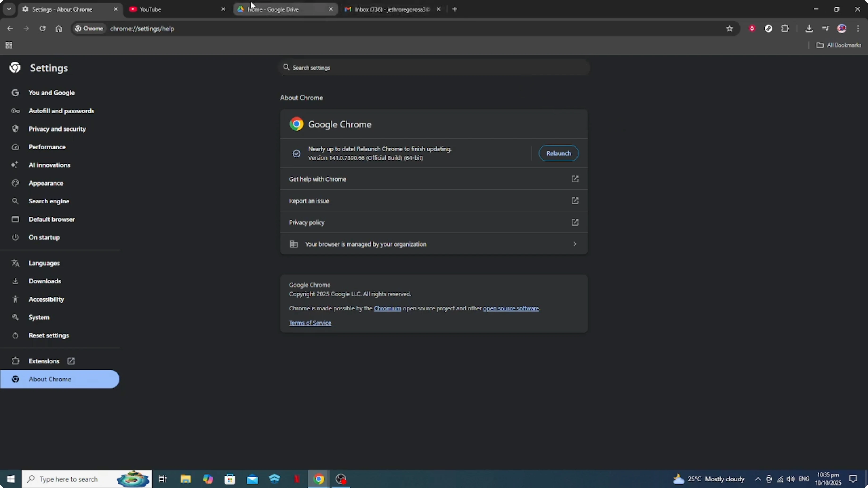Open File Explorer from taskbar
This screenshot has height=488, width=868.
tap(185, 479)
